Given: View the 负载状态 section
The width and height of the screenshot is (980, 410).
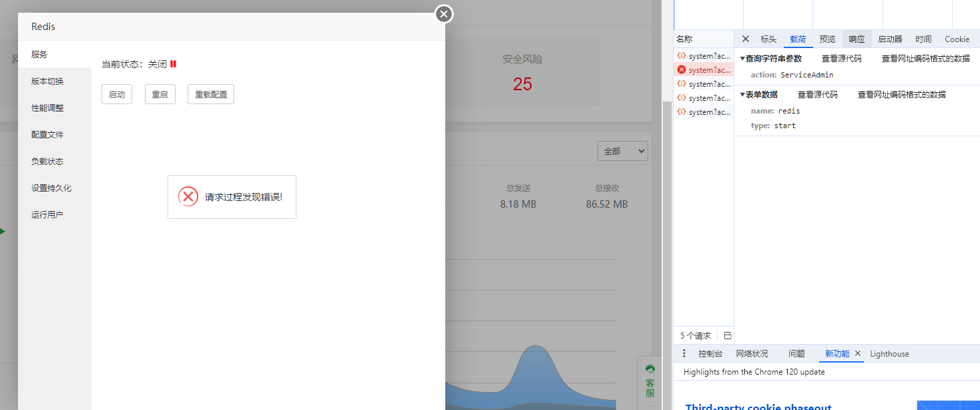Looking at the screenshot, I should 55,161.
